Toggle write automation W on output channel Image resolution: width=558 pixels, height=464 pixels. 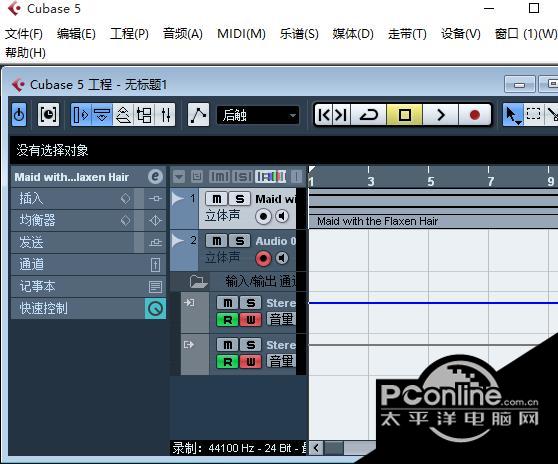pos(251,362)
